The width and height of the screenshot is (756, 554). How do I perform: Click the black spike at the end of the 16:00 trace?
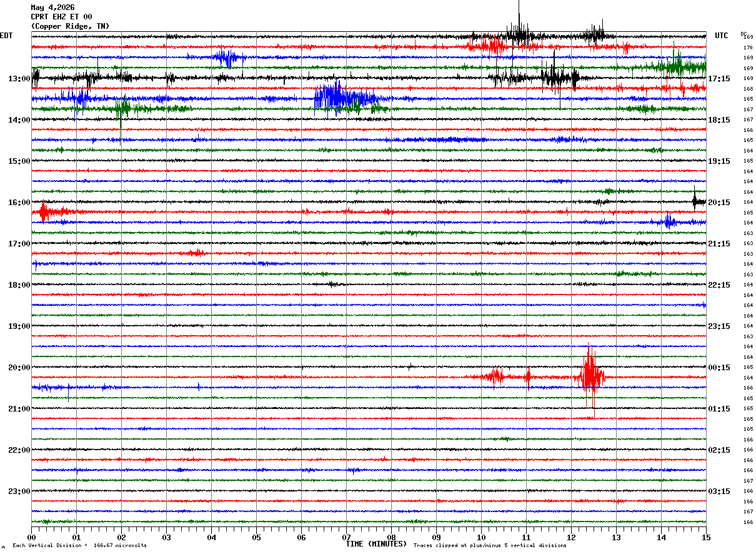click(x=695, y=200)
